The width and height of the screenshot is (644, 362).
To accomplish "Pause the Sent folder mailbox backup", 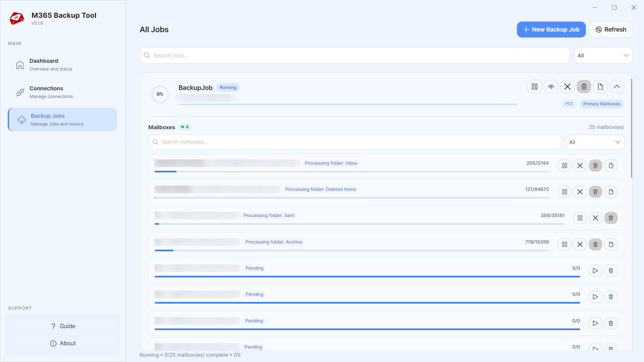I will (580, 218).
